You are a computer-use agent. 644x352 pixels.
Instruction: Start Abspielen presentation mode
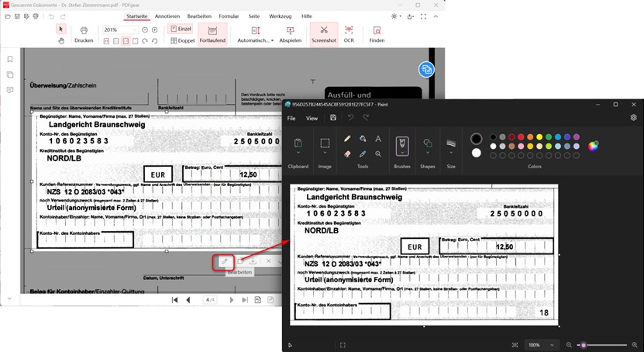291,34
